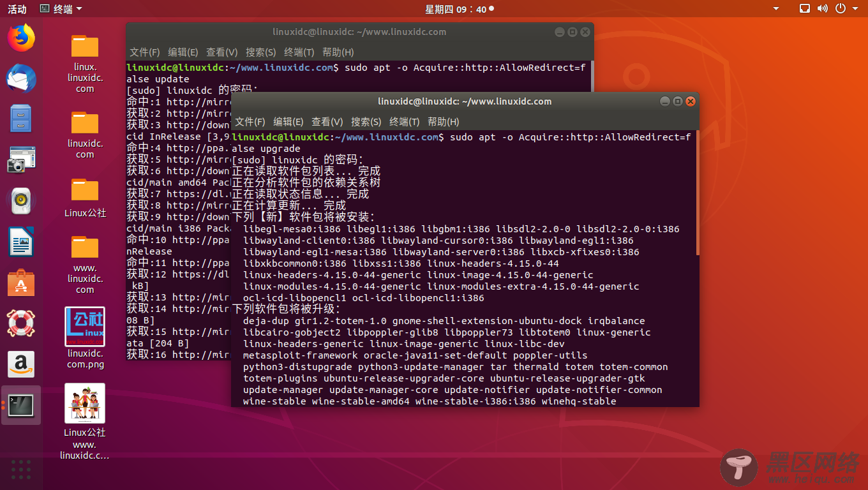Click 'oracle-java11-set-default' package text
This screenshot has height=490, width=868.
(x=435, y=355)
